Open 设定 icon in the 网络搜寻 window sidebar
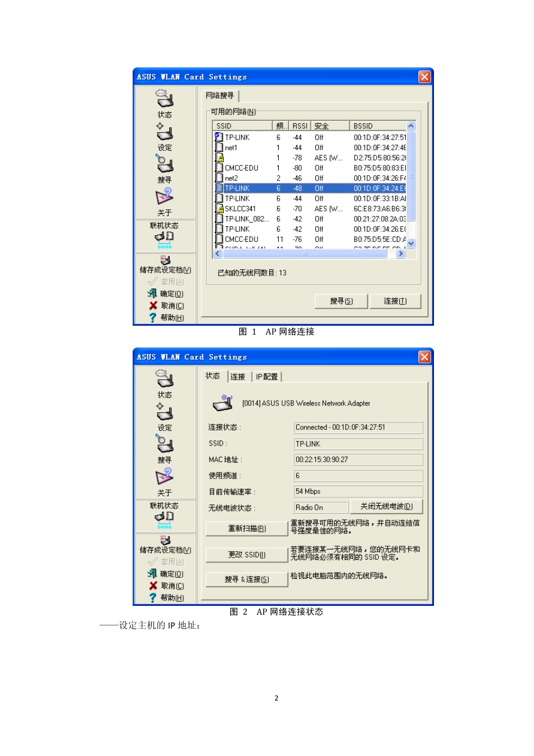This screenshot has height=756, width=534. point(165,132)
